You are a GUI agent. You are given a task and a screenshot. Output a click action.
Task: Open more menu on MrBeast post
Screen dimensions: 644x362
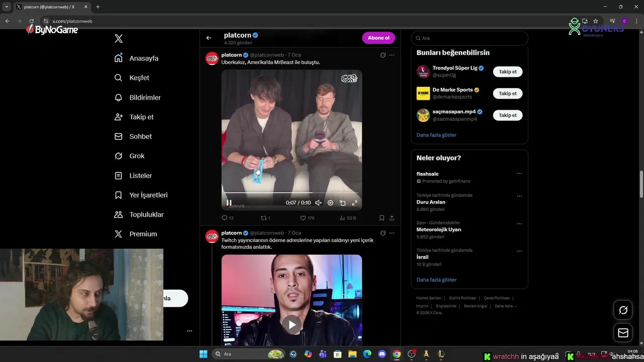[x=392, y=55]
